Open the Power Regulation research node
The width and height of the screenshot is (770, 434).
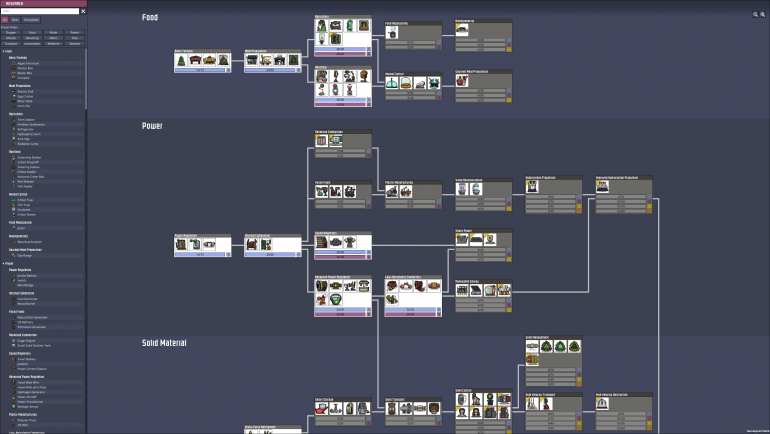(202, 244)
